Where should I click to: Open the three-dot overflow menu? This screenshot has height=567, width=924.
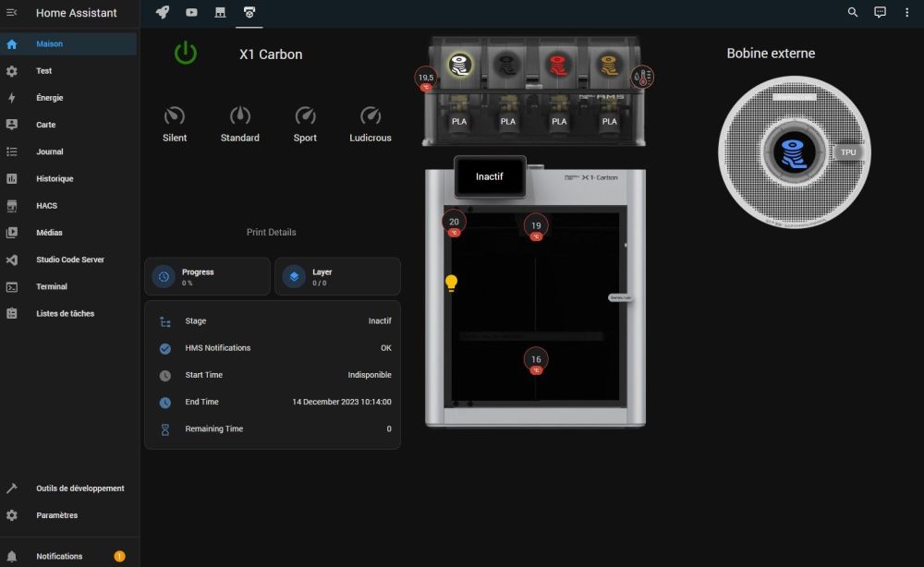[x=906, y=12]
